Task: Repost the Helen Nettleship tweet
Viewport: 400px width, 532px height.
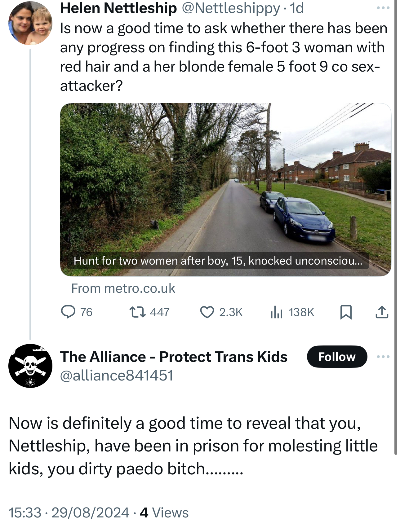Action: 138,312
